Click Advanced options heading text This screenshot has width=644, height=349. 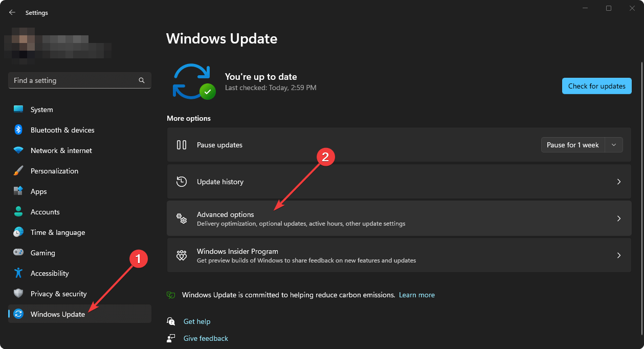click(x=226, y=214)
